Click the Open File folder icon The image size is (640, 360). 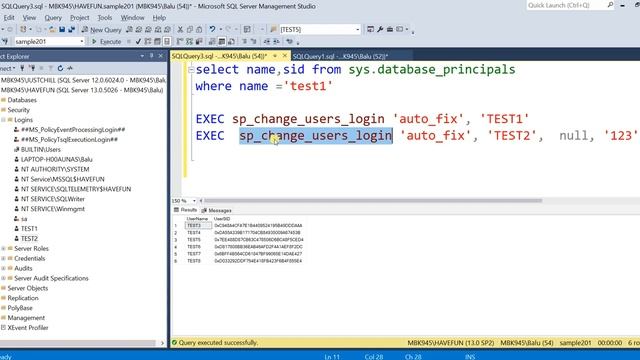point(52,29)
